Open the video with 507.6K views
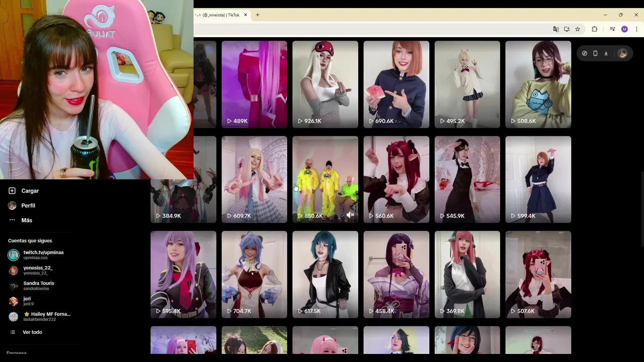 pyautogui.click(x=538, y=275)
